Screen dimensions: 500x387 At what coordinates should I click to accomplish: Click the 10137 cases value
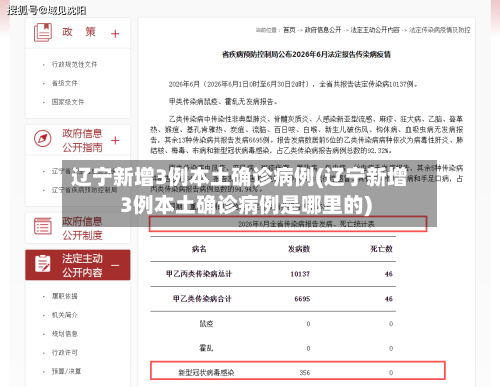tap(300, 274)
